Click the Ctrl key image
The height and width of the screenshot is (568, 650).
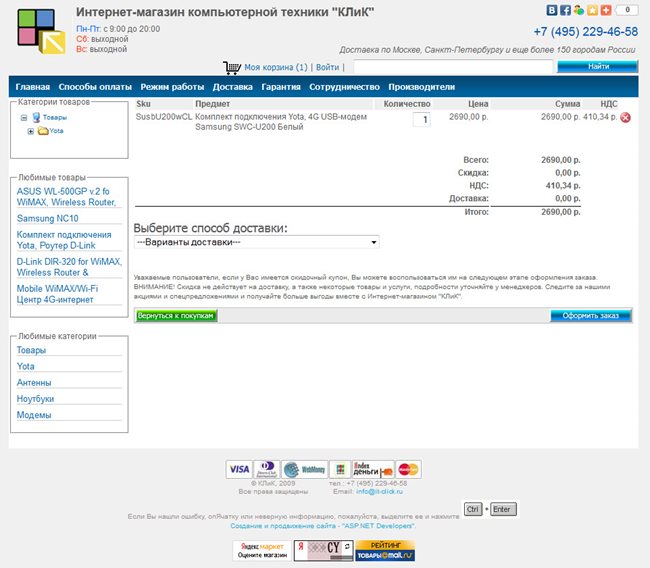pos(473,509)
